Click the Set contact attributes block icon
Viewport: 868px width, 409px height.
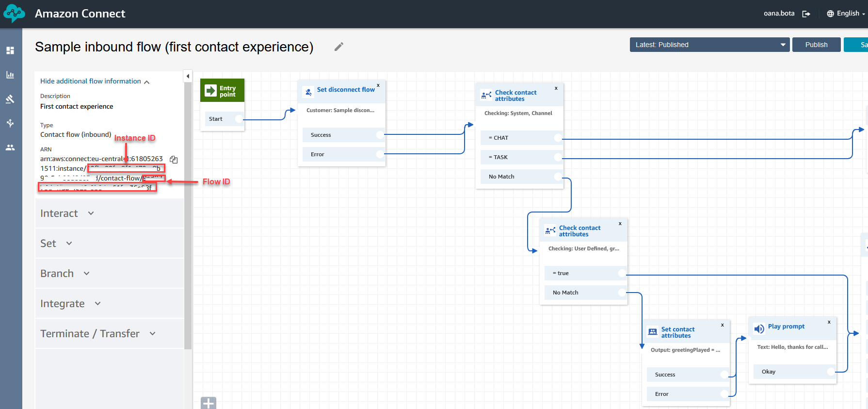[653, 332]
